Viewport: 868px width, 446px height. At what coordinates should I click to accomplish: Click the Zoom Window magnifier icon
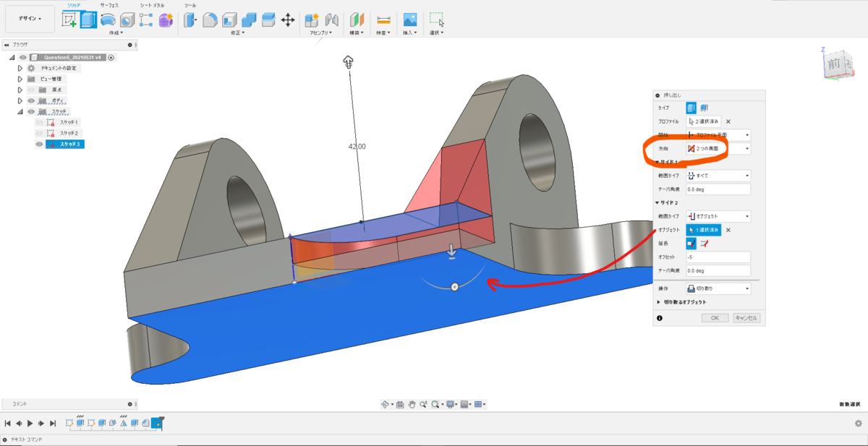tap(436, 404)
